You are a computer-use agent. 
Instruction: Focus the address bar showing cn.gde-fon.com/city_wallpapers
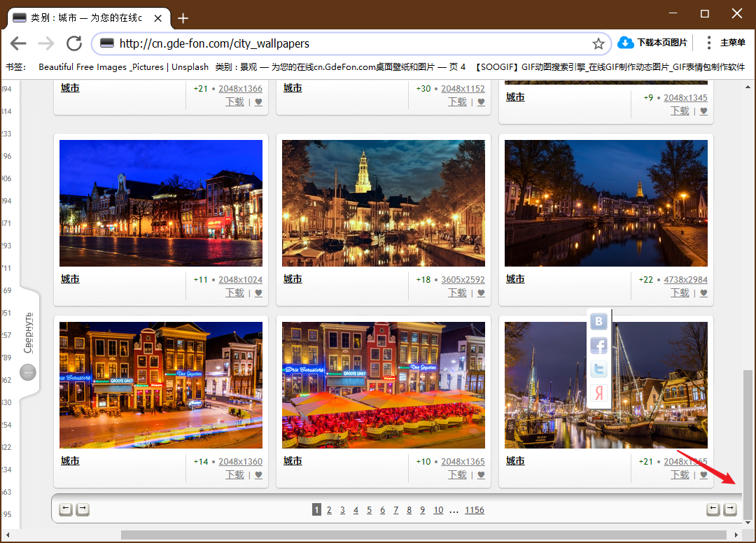(x=352, y=43)
